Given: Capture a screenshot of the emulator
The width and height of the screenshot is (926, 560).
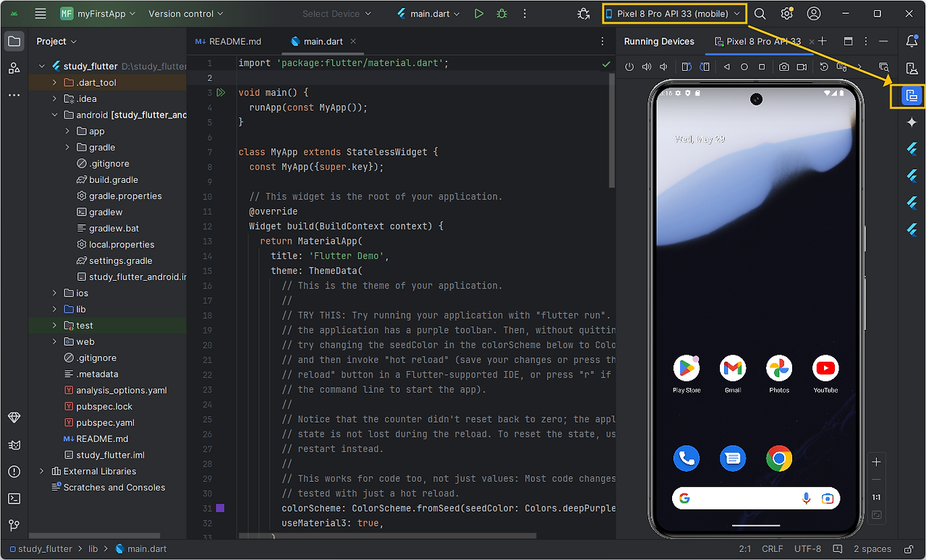Looking at the screenshot, I should 783,67.
